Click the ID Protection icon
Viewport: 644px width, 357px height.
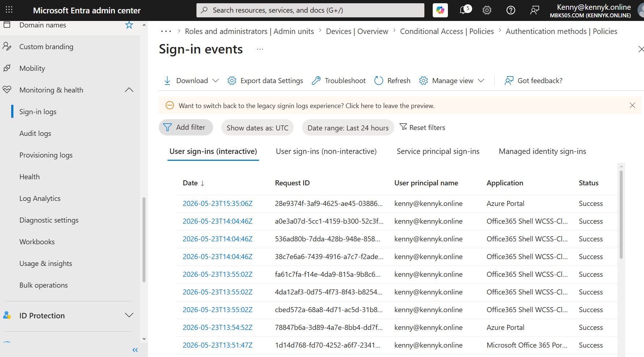(7, 315)
